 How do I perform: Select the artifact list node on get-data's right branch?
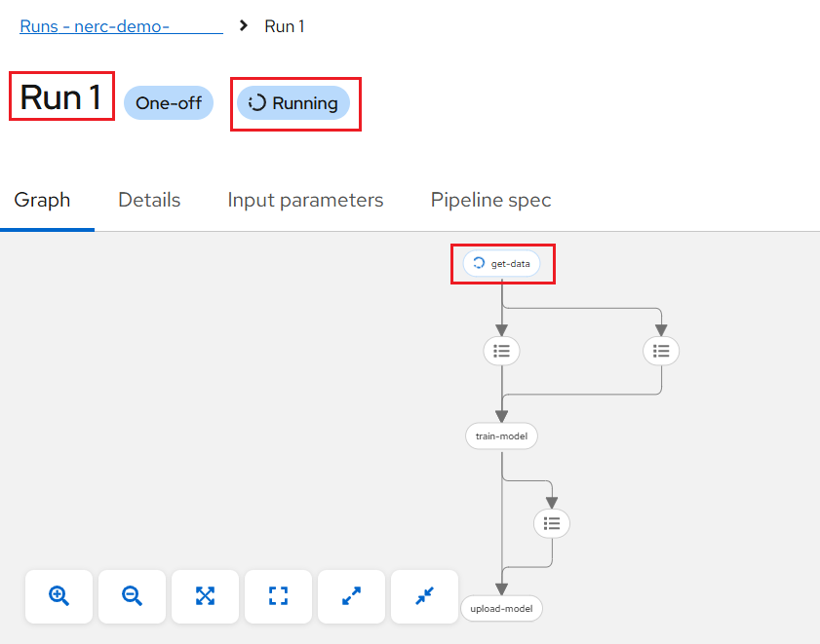click(x=661, y=351)
